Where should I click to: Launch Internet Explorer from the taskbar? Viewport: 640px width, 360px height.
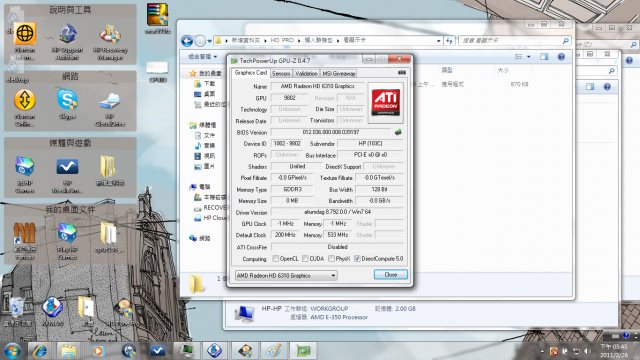pos(40,351)
